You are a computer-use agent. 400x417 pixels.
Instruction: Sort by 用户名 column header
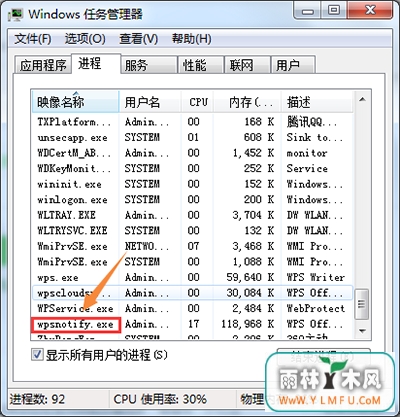[x=150, y=102]
